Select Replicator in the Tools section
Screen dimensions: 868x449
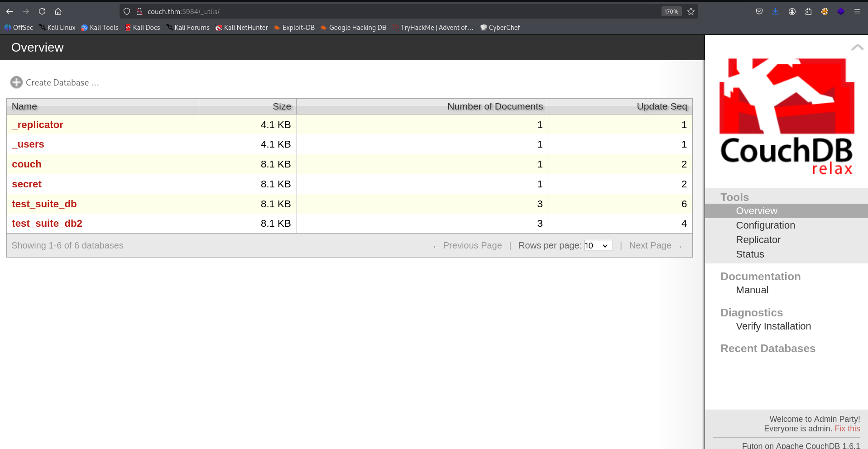coord(758,240)
